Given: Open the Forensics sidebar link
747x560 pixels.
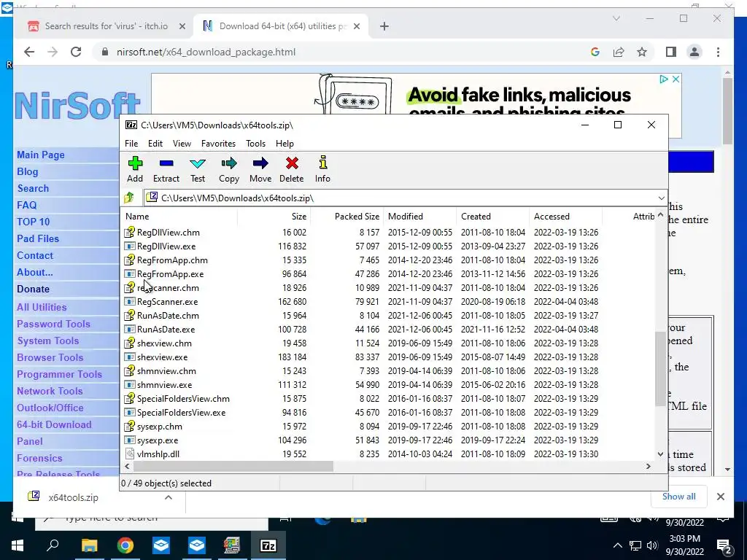Looking at the screenshot, I should [39, 458].
